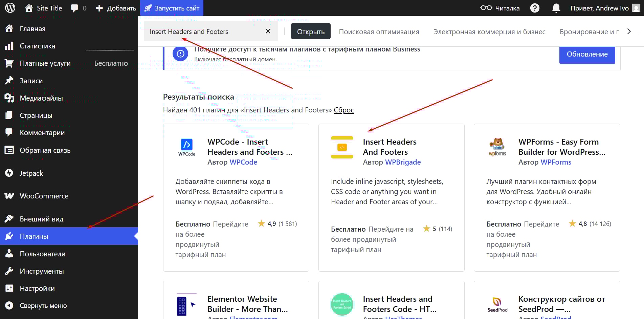Click the WordPress logo icon
Image resolution: width=644 pixels, height=319 pixels.
[x=10, y=8]
